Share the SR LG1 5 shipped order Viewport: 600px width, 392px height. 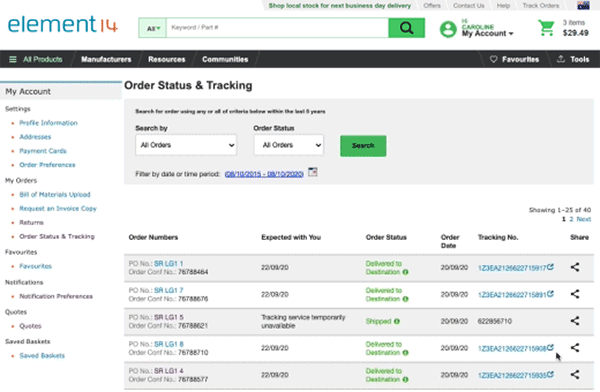point(575,321)
